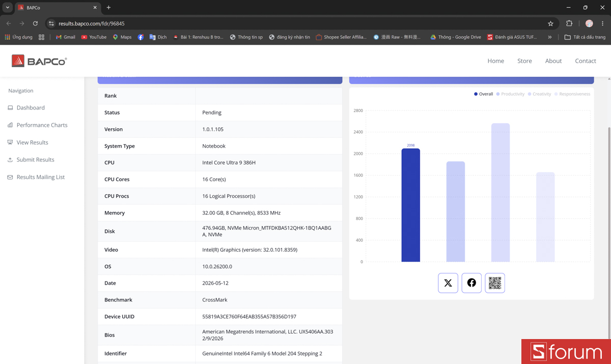611x364 pixels.
Task: Open the Dịch translate bookmark
Action: pos(158,37)
